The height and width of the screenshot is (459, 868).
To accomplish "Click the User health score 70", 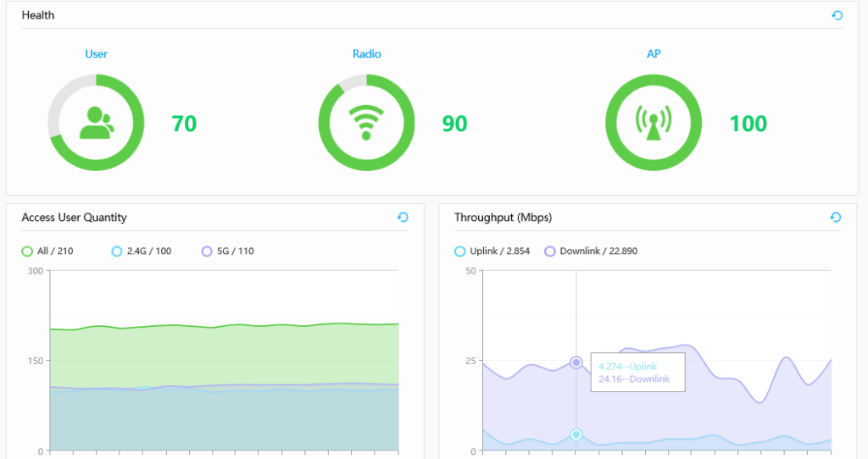I will pos(184,124).
